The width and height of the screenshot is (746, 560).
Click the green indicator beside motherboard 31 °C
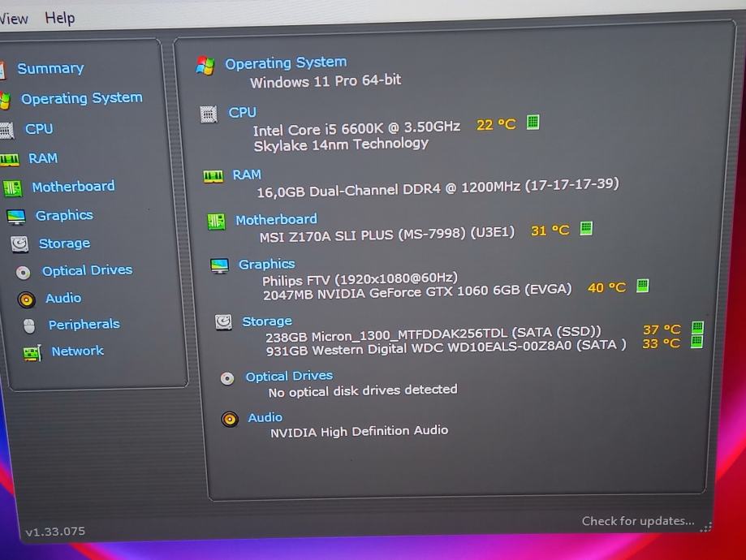pos(586,229)
